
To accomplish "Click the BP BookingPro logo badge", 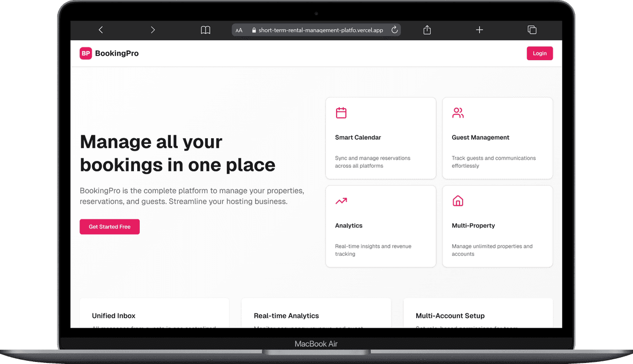I will coord(85,53).
